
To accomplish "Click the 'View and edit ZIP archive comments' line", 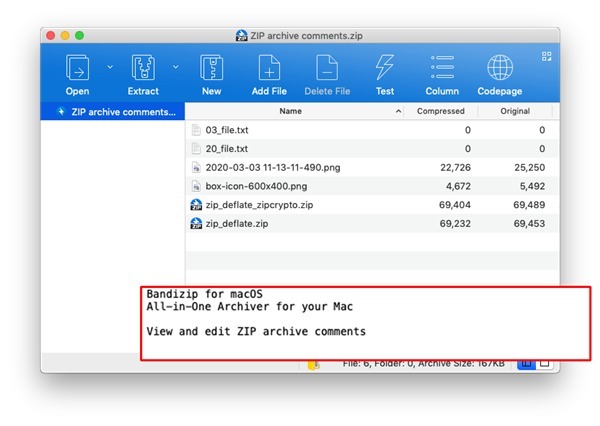I will [256, 331].
